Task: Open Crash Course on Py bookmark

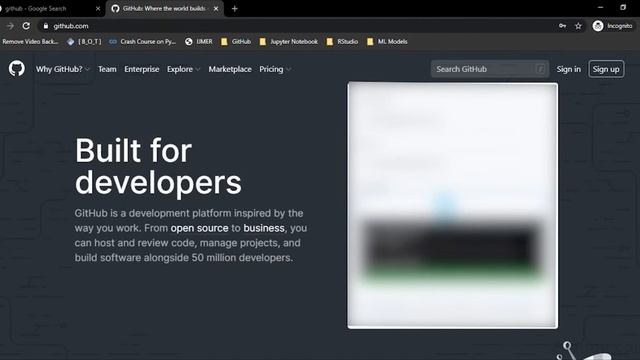Action: 142,41
